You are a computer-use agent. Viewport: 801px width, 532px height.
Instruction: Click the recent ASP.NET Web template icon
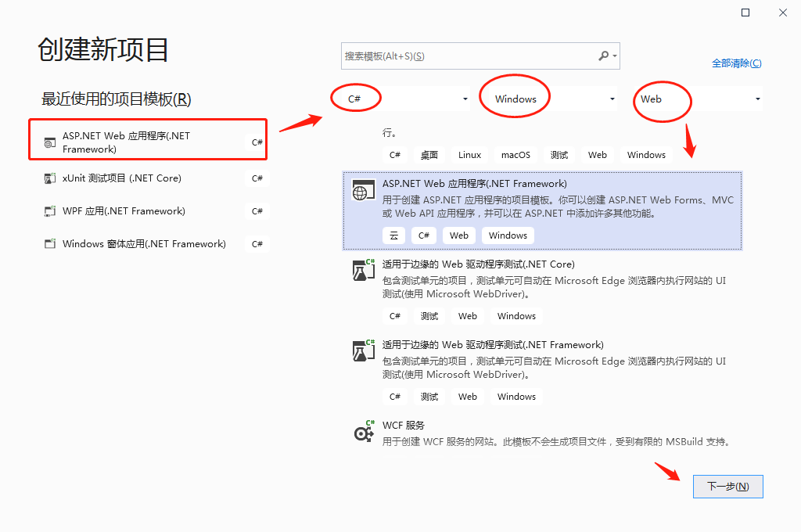[49, 142]
